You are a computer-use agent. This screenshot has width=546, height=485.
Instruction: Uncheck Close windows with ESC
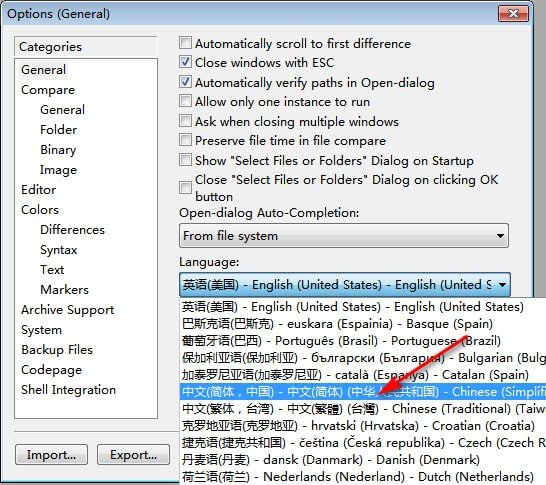185,62
